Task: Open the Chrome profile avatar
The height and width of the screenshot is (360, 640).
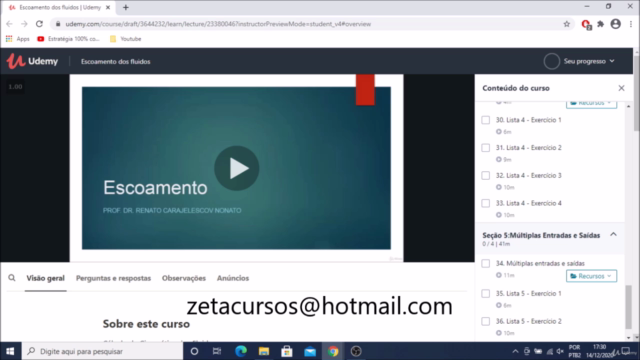Action: [616, 24]
